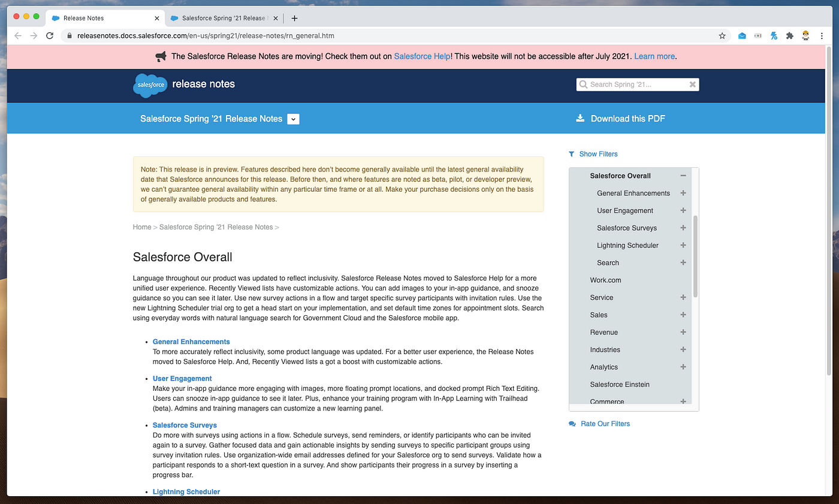
Task: Expand the Revenue sidebar section
Action: pos(683,332)
